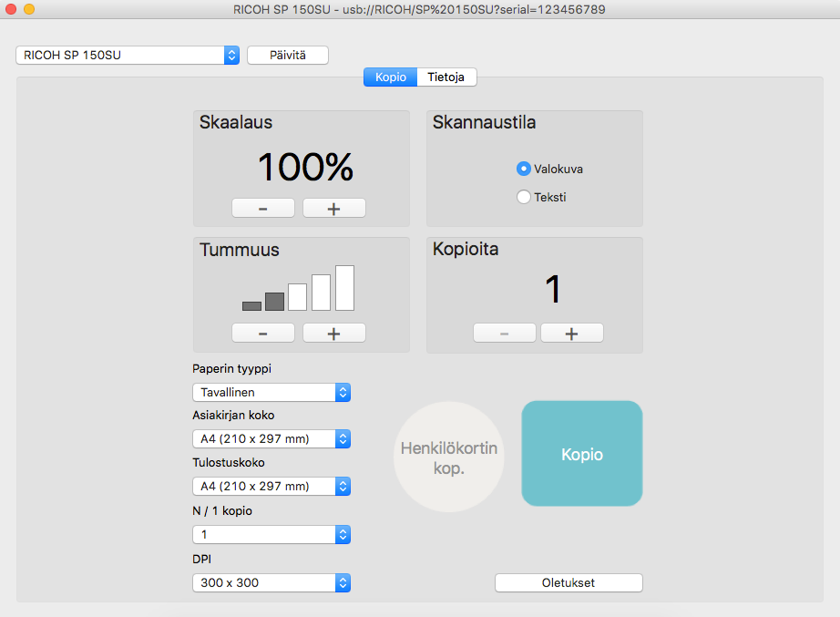Screen dimensions: 840x617
Task: Decrease scaling with Skaalaus minus button
Action: (263, 208)
